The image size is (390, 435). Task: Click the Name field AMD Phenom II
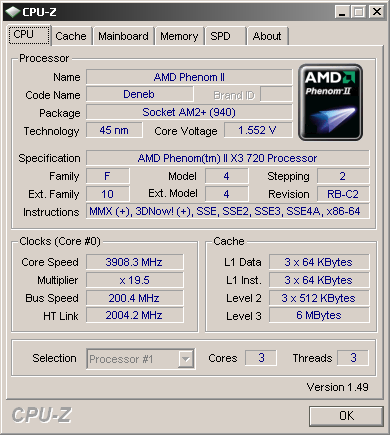tap(189, 77)
